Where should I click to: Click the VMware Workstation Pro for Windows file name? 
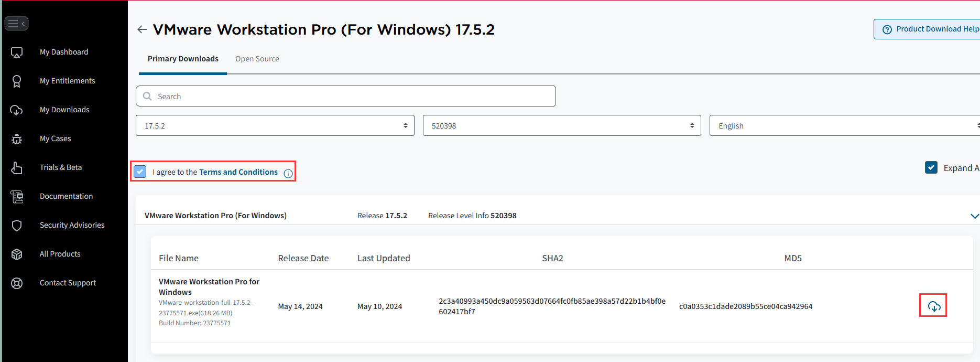tap(209, 287)
